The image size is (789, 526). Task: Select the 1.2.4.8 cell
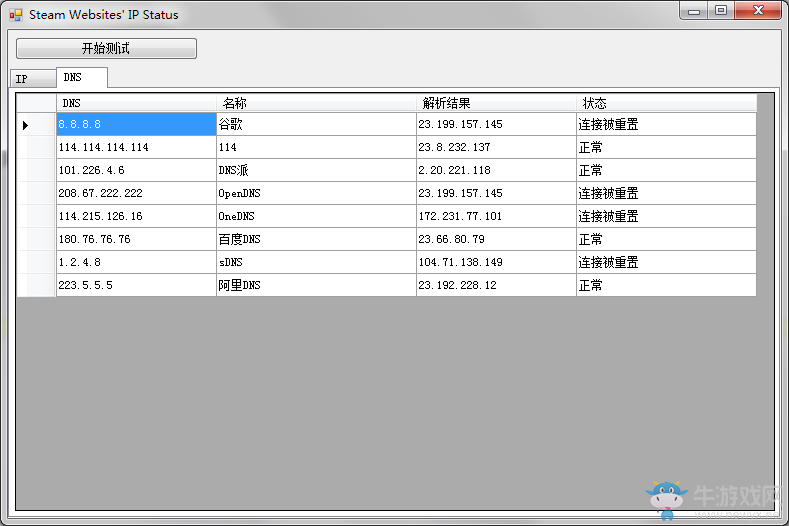[136, 262]
